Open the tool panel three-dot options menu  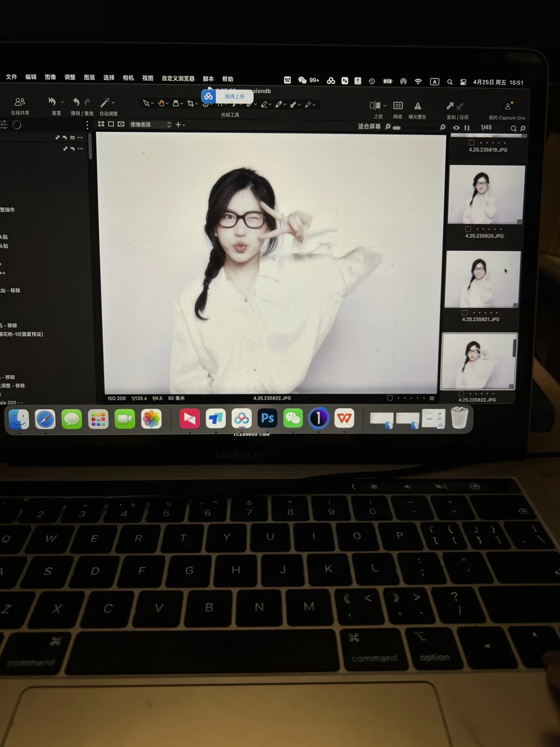coord(87,125)
